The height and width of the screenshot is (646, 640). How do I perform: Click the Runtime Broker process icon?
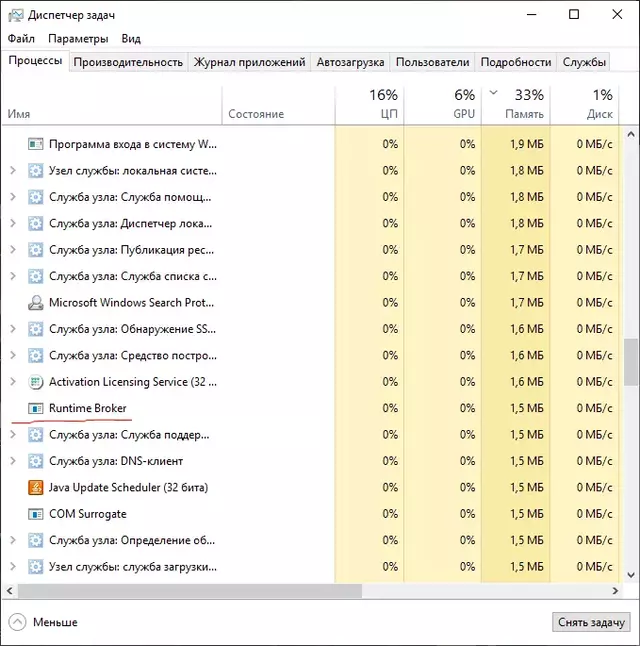pyautogui.click(x=36, y=408)
